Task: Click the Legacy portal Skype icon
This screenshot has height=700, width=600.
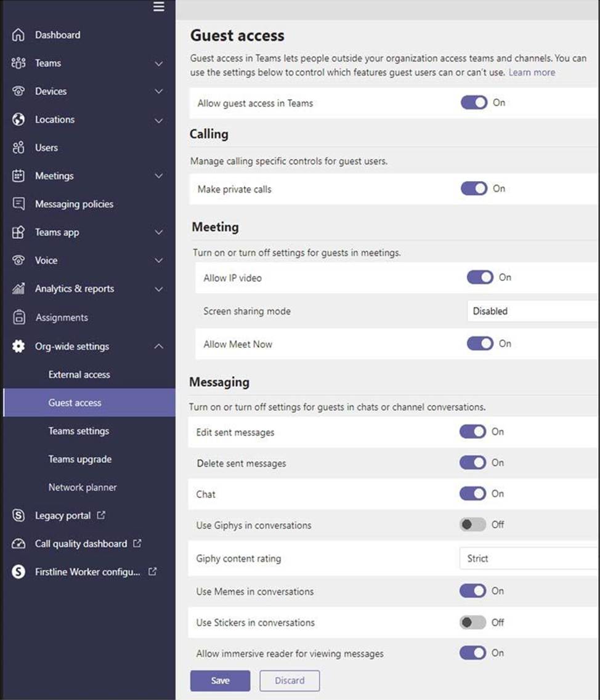Action: [x=18, y=516]
